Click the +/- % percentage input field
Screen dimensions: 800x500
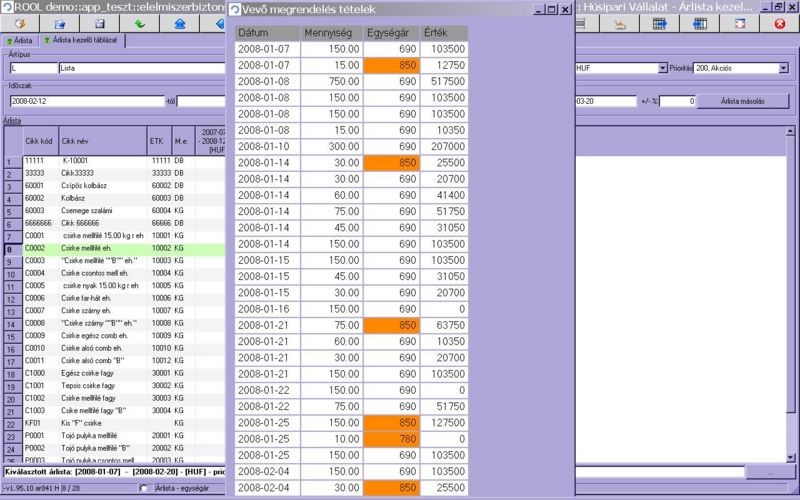(x=677, y=101)
